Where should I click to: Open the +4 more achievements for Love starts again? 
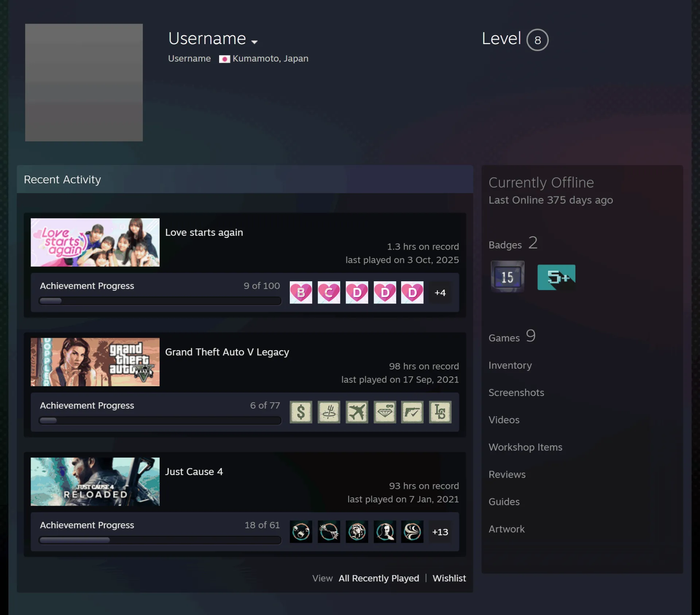pos(440,293)
